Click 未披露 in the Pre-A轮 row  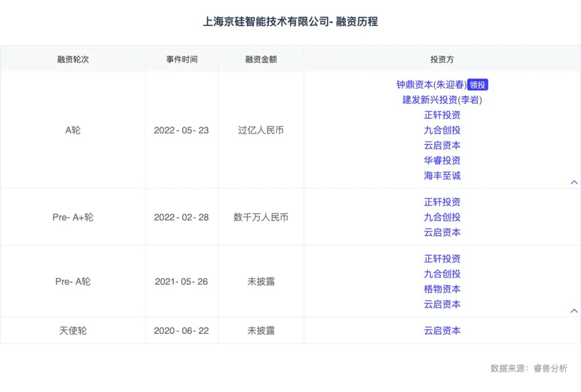coord(261,282)
